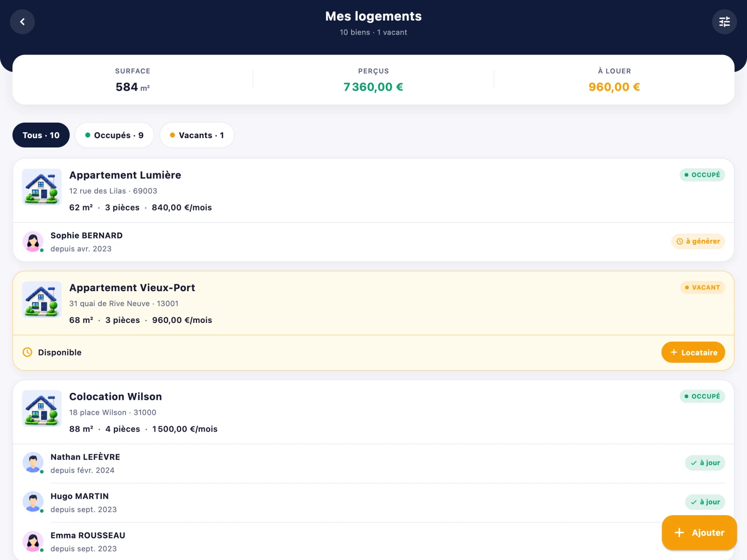Click the address '18 place Wilson · 31000'
This screenshot has width=747, height=560.
(x=113, y=413)
